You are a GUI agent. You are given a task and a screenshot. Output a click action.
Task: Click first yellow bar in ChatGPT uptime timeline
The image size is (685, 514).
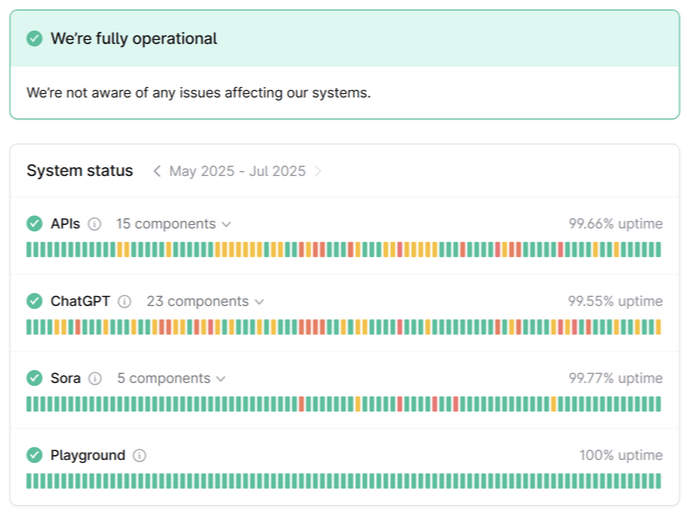tap(57, 327)
